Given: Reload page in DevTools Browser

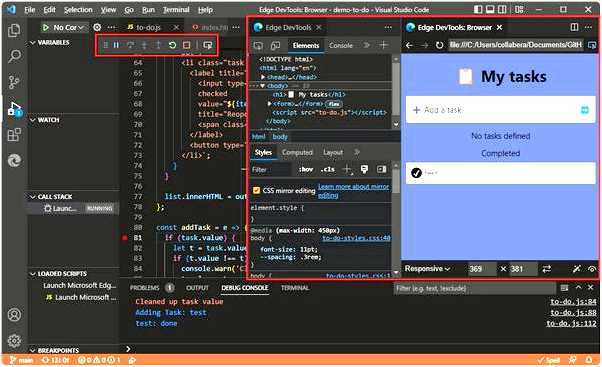Looking at the screenshot, I should (x=439, y=45).
